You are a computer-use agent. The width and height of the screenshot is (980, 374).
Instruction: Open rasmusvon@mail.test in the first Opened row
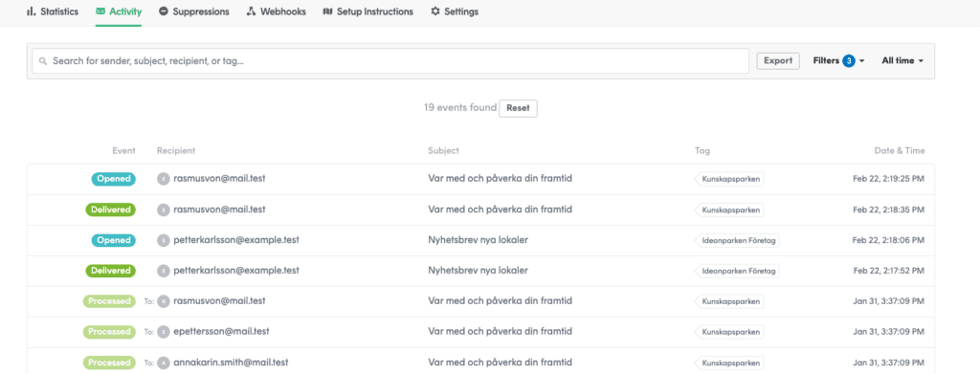[219, 178]
